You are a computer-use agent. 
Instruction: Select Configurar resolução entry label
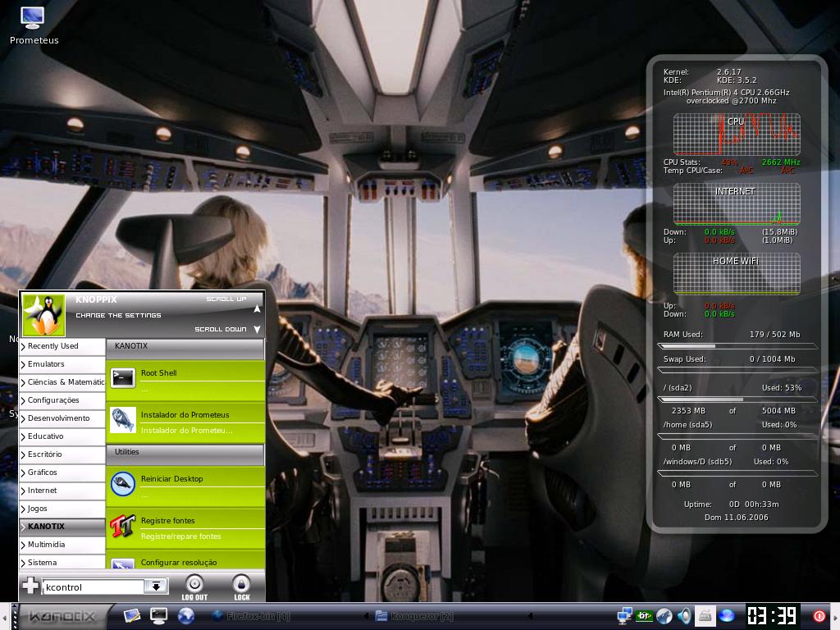click(x=178, y=563)
